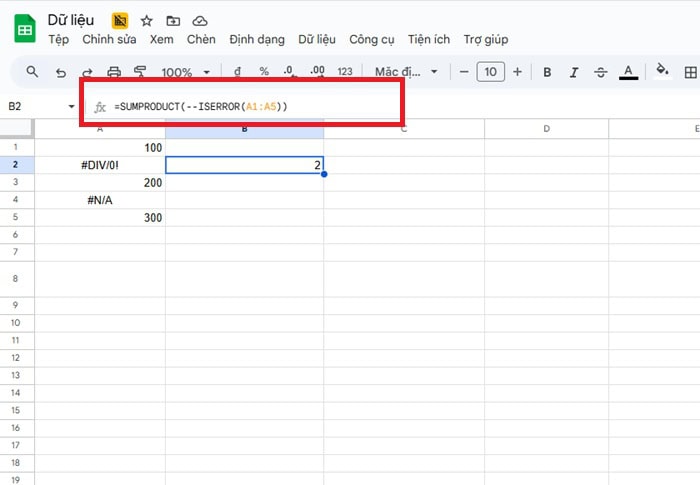Toggle italic formatting
This screenshot has width=700, height=485.
[x=573, y=72]
